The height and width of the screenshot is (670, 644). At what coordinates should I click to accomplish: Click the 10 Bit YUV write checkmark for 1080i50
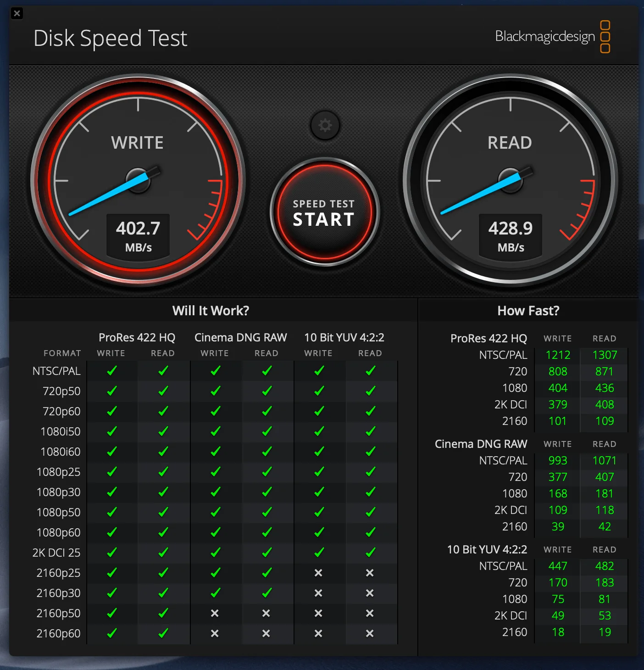coord(319,431)
